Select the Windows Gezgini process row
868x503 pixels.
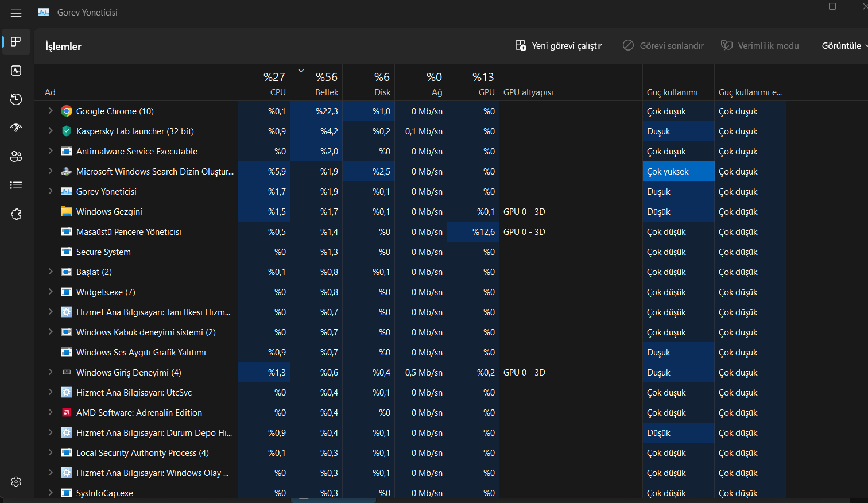pos(109,212)
